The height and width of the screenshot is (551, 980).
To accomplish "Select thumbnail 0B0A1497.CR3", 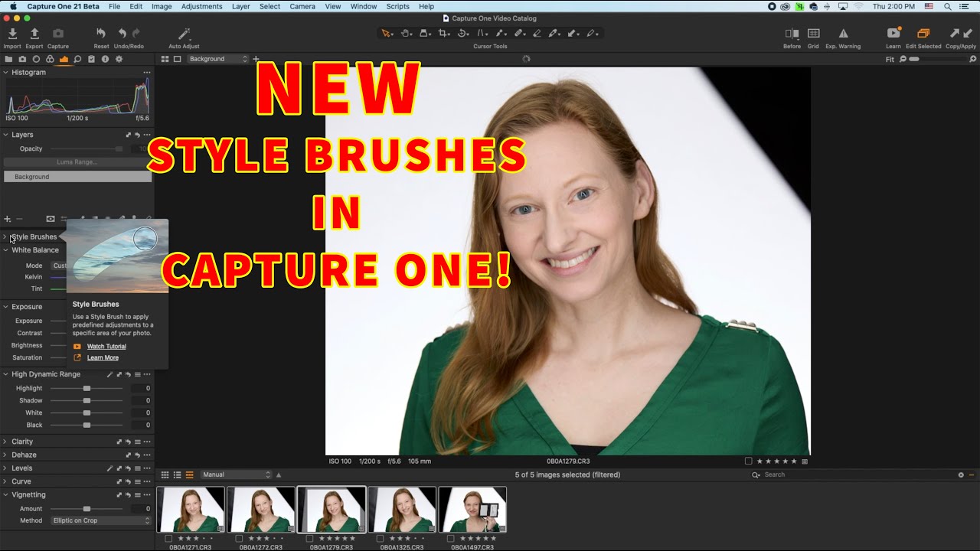I will [x=472, y=510].
